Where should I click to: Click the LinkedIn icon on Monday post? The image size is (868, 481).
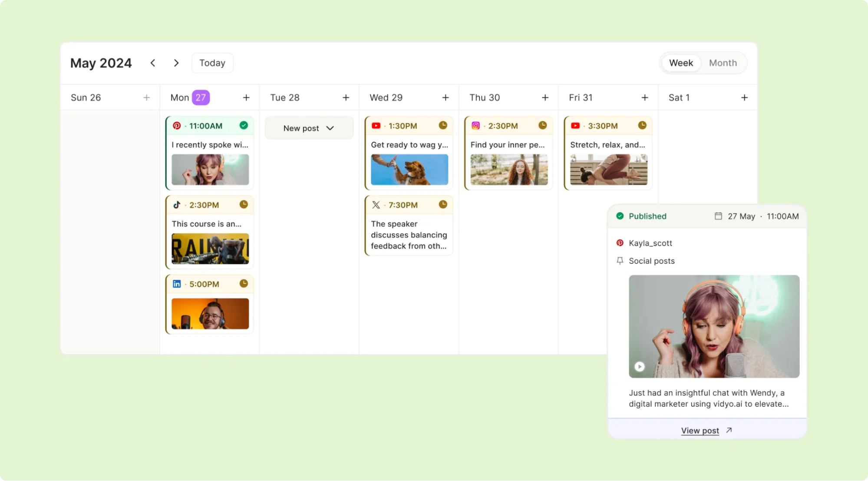176,284
